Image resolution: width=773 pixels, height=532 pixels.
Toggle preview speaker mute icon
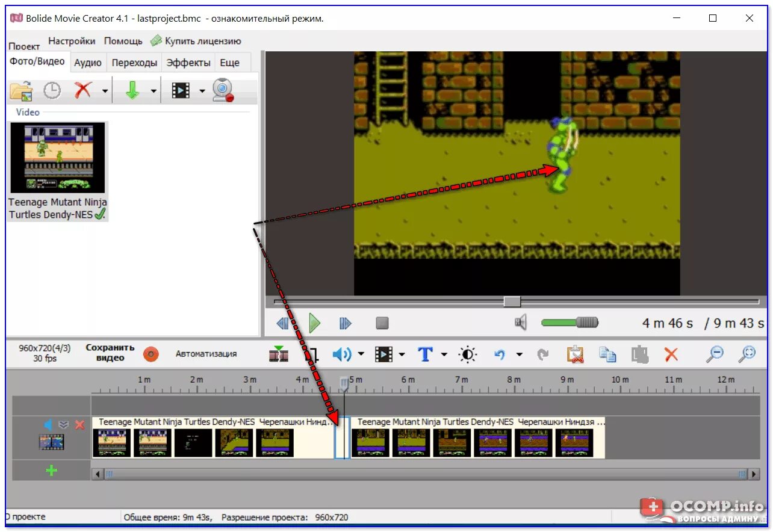tap(521, 323)
